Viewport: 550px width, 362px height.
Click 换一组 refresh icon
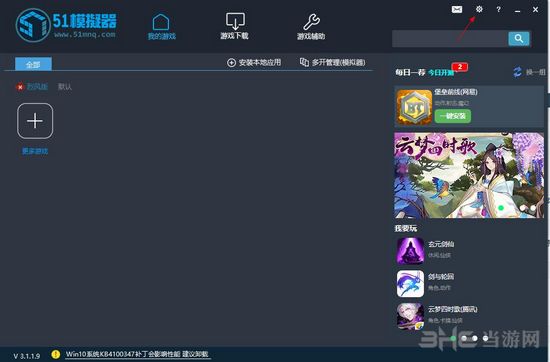click(517, 72)
